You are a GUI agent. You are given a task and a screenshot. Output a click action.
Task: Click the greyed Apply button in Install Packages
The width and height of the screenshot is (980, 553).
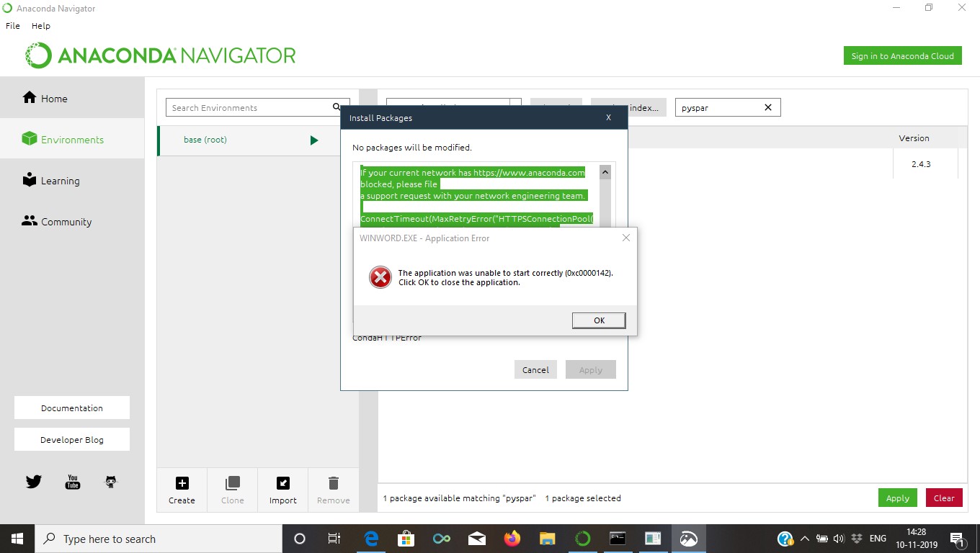(x=591, y=369)
